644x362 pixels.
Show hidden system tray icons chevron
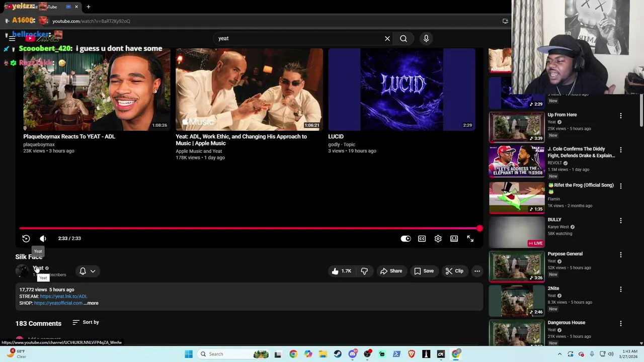559,354
